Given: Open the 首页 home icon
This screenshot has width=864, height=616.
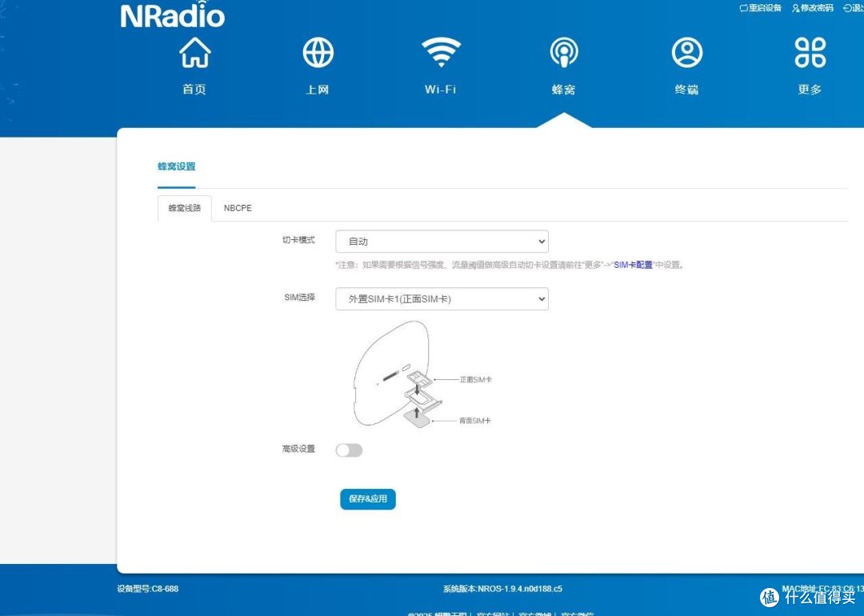Looking at the screenshot, I should (194, 52).
